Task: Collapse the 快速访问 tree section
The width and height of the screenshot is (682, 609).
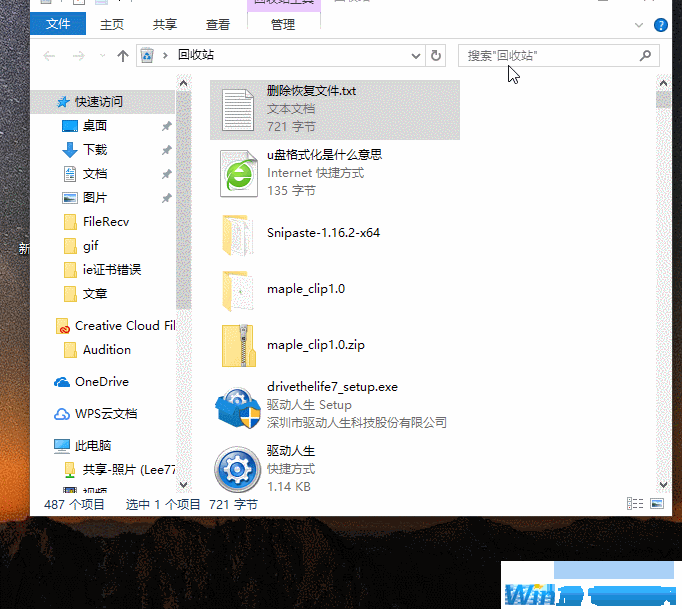Action: [x=39, y=102]
